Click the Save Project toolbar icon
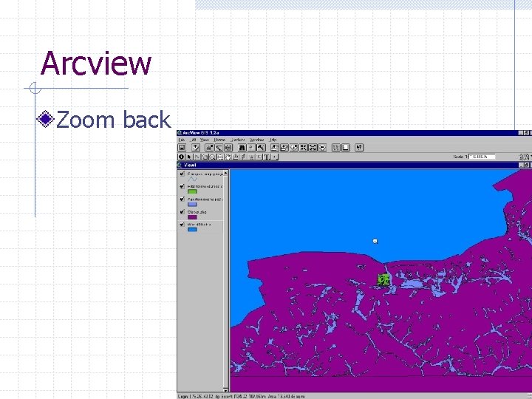 (182, 147)
